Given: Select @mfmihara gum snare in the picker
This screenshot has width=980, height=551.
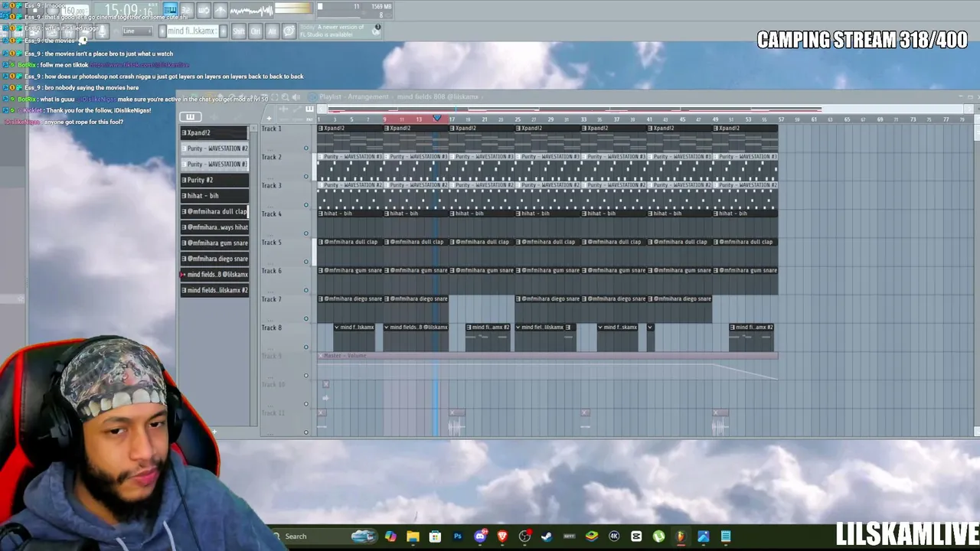Looking at the screenshot, I should click(x=214, y=243).
